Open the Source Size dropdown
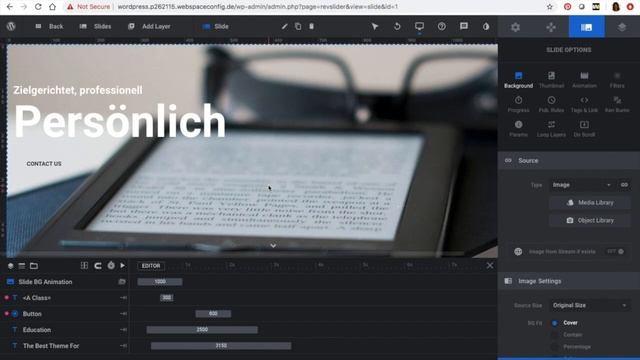The width and height of the screenshot is (640, 360). click(x=590, y=305)
